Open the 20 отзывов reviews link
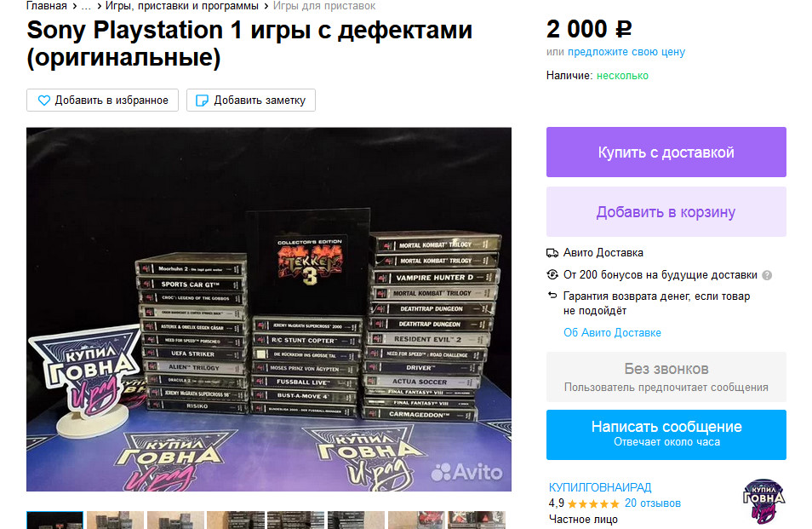The width and height of the screenshot is (812, 529). point(653,503)
